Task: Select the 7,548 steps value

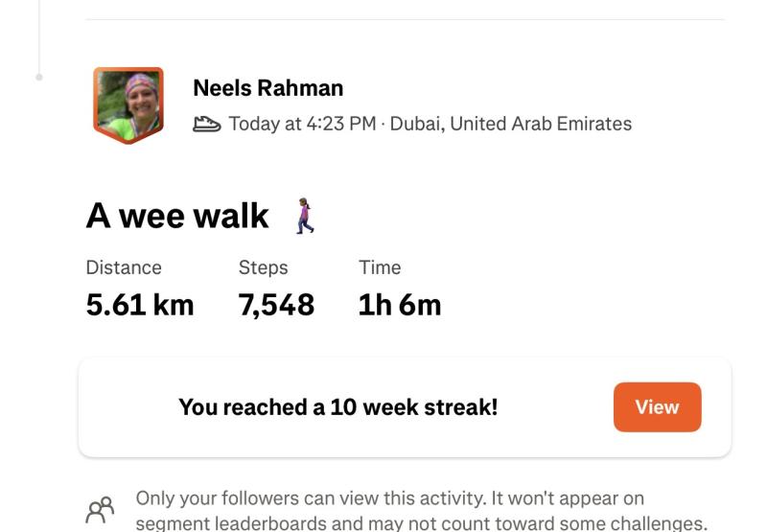Action: (276, 305)
